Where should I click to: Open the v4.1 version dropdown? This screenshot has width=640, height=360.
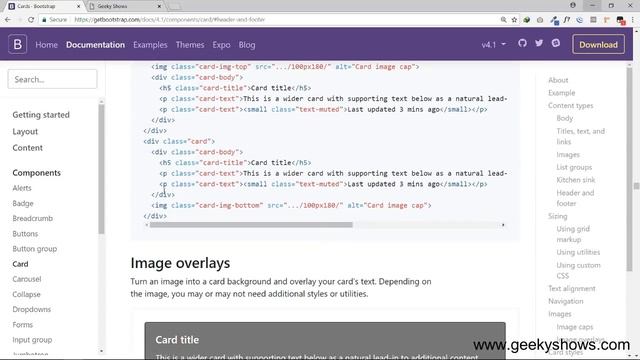tap(494, 44)
